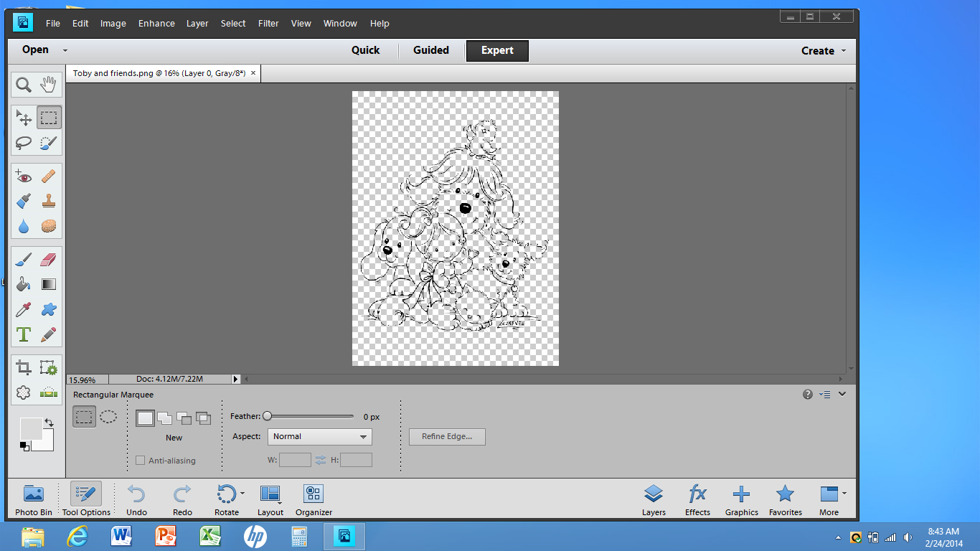Click the Undo button
Viewport: 980px width, 551px height.
coord(136,499)
